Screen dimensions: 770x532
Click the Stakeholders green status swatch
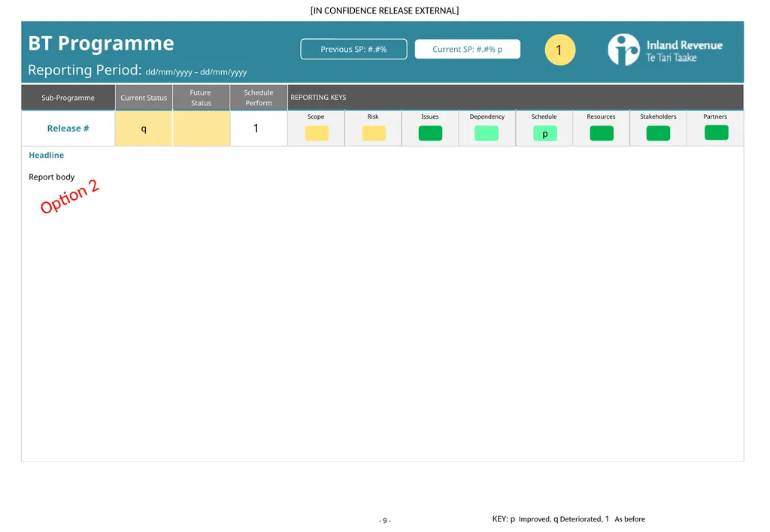pos(658,134)
